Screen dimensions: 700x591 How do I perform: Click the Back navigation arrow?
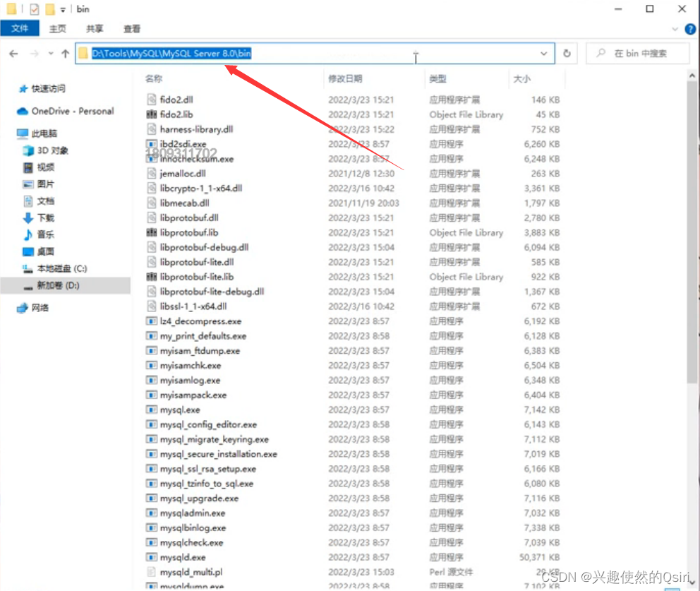click(14, 54)
